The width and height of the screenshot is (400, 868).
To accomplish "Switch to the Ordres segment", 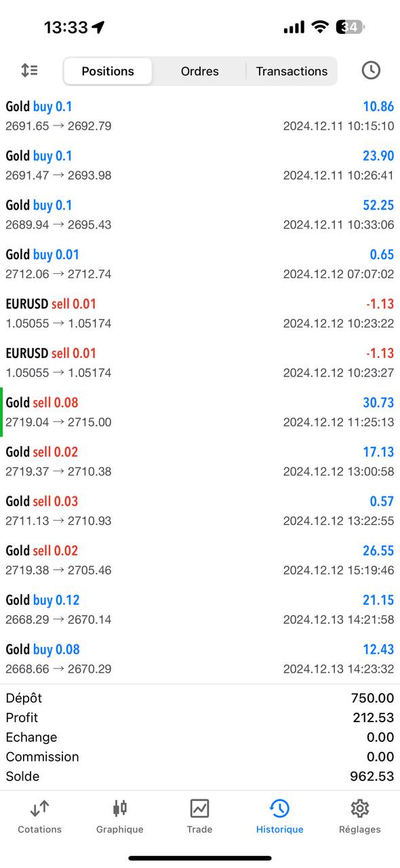I will point(199,71).
